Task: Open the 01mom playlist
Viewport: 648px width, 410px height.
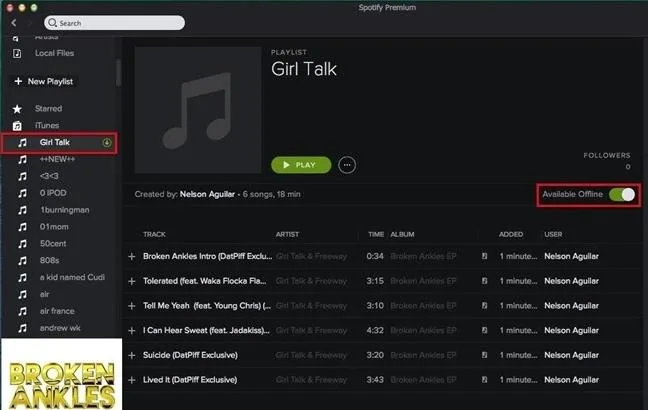Action: coord(54,226)
